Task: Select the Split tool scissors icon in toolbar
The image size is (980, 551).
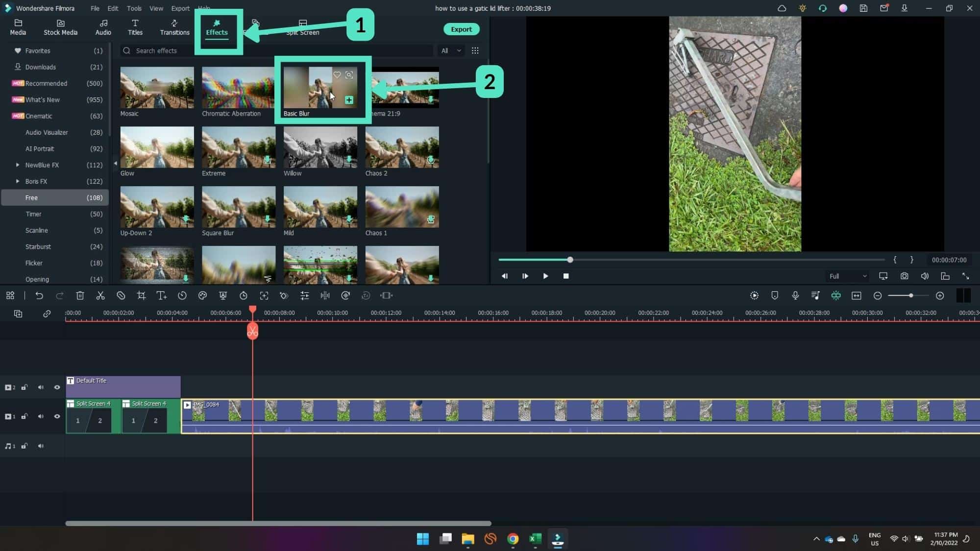Action: pyautogui.click(x=100, y=295)
